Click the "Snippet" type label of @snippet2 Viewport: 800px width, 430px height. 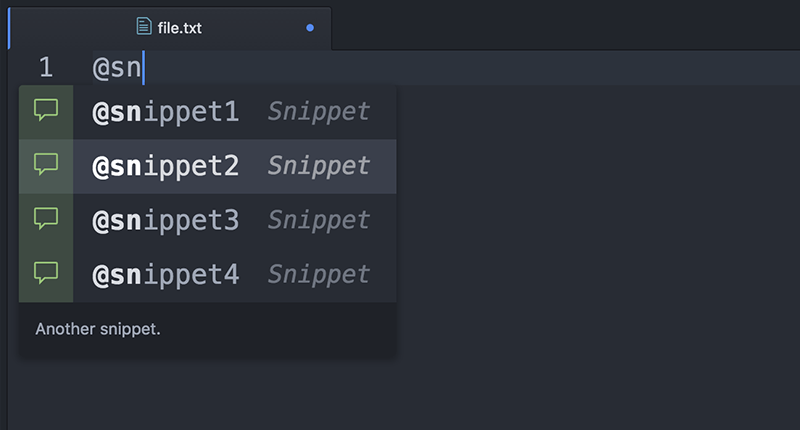pos(318,166)
